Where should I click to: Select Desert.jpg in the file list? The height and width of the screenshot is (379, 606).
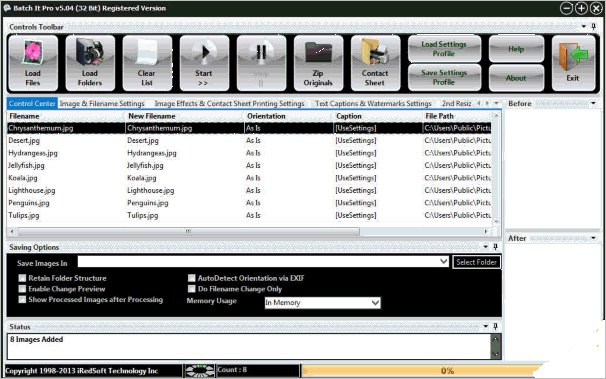coord(249,140)
